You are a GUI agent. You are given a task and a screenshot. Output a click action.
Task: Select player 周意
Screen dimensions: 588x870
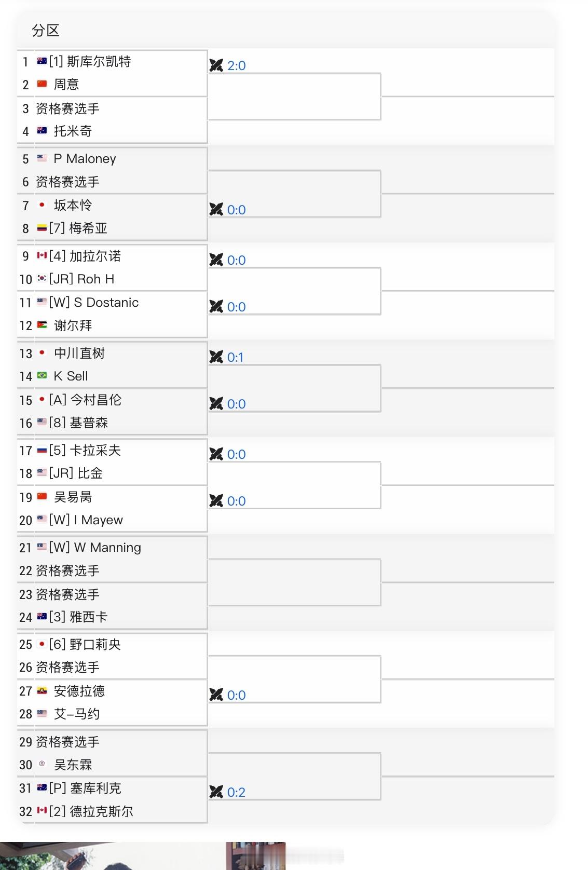pos(66,84)
